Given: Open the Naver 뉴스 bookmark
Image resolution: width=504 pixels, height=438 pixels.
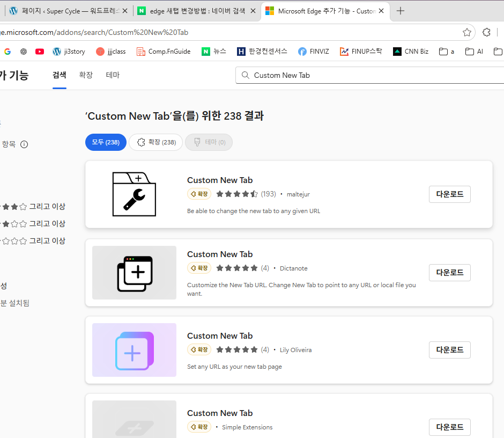Looking at the screenshot, I should pyautogui.click(x=214, y=52).
